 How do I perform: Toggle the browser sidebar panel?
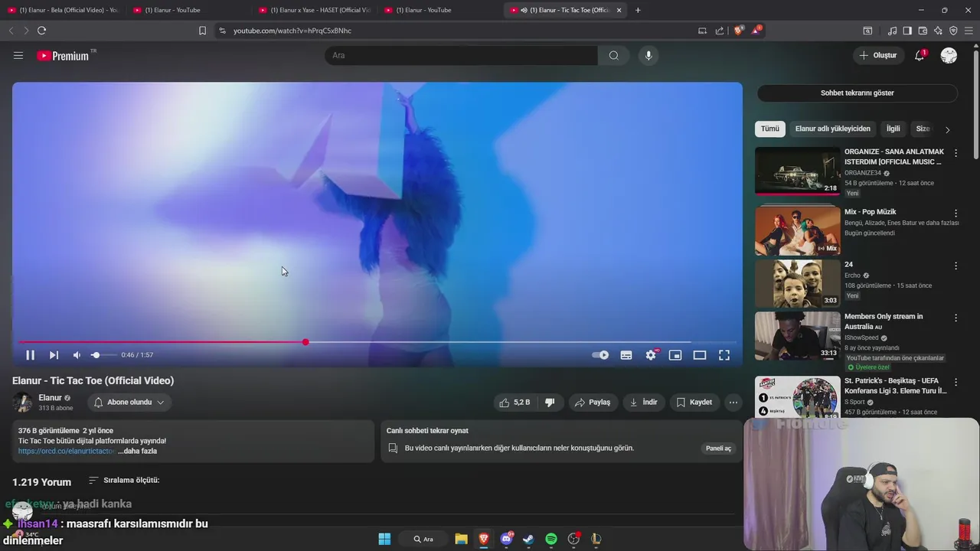907,31
